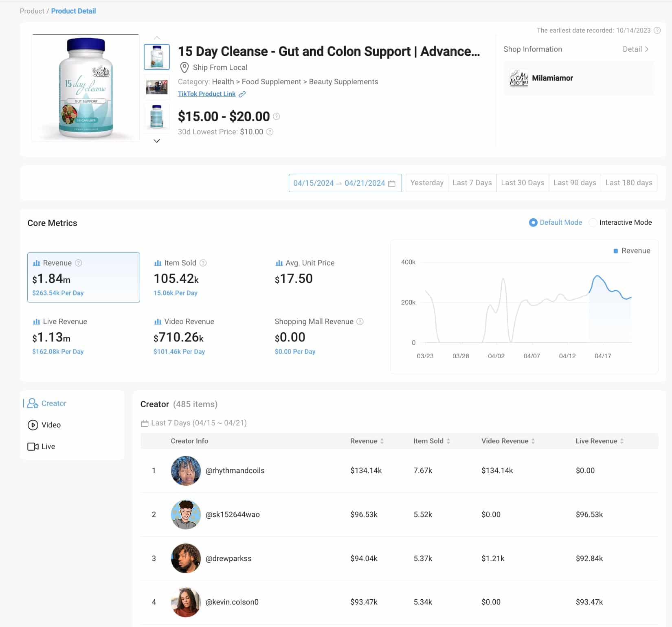Open the TikTok Product Link
Image resolution: width=672 pixels, height=627 pixels.
click(206, 94)
